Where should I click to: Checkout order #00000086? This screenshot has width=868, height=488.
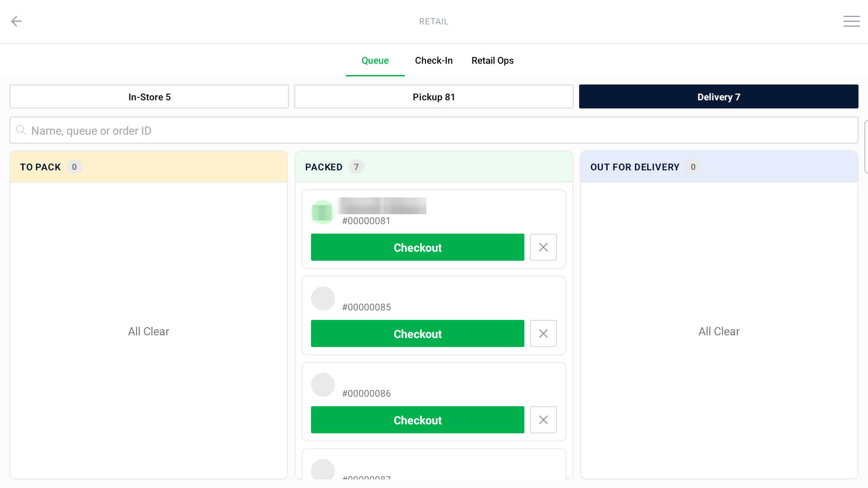417,420
